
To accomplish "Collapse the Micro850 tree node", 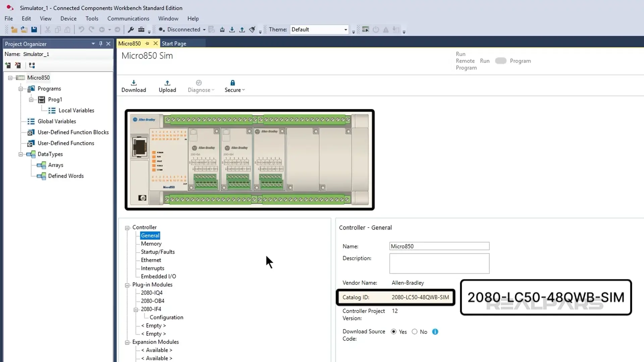I will [x=10, y=78].
